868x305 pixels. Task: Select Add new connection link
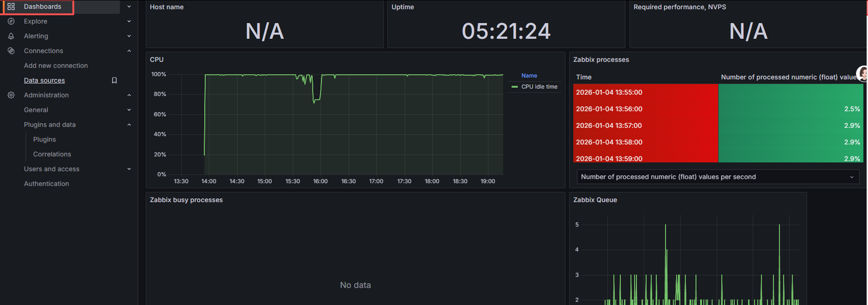56,66
